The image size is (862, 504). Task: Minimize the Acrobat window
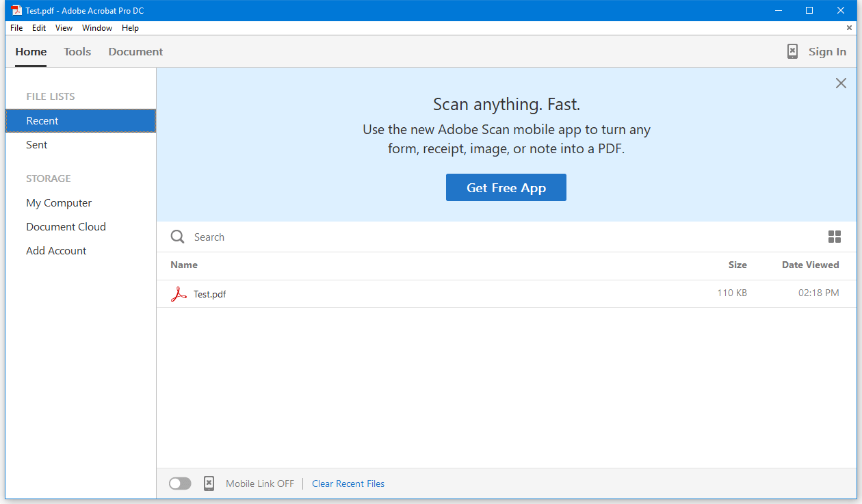(x=778, y=10)
